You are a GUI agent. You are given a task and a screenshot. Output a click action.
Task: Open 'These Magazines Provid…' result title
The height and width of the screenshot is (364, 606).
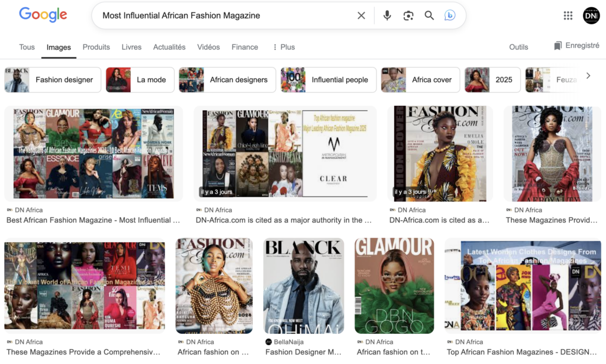coord(552,220)
